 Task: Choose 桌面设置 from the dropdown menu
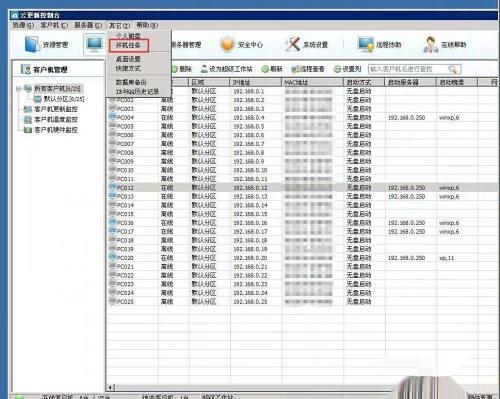(x=128, y=59)
